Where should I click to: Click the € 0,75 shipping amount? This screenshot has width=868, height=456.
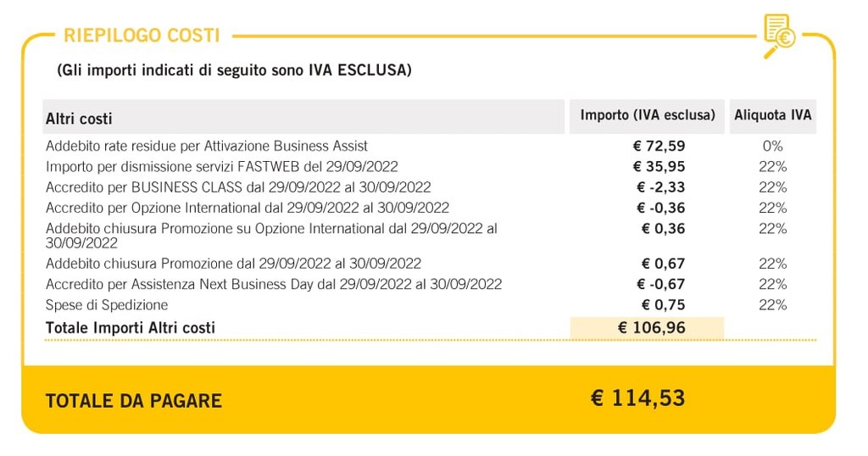(663, 304)
